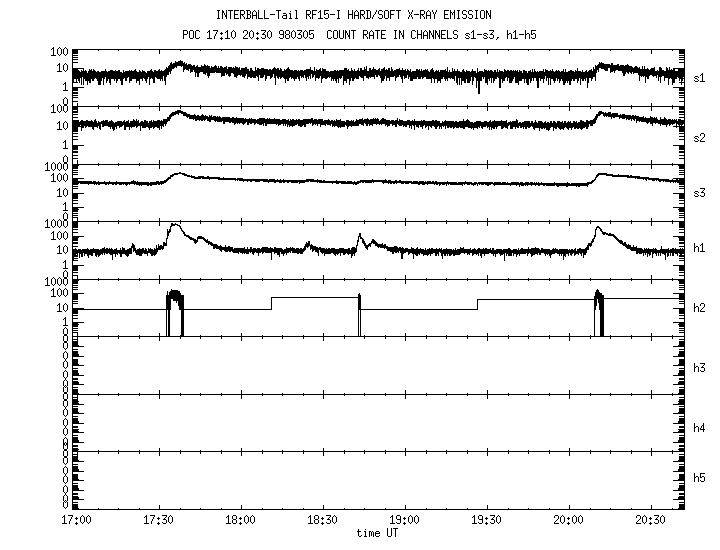Select the 18:00 time axis label
The height and width of the screenshot is (550, 720).
coord(240,520)
